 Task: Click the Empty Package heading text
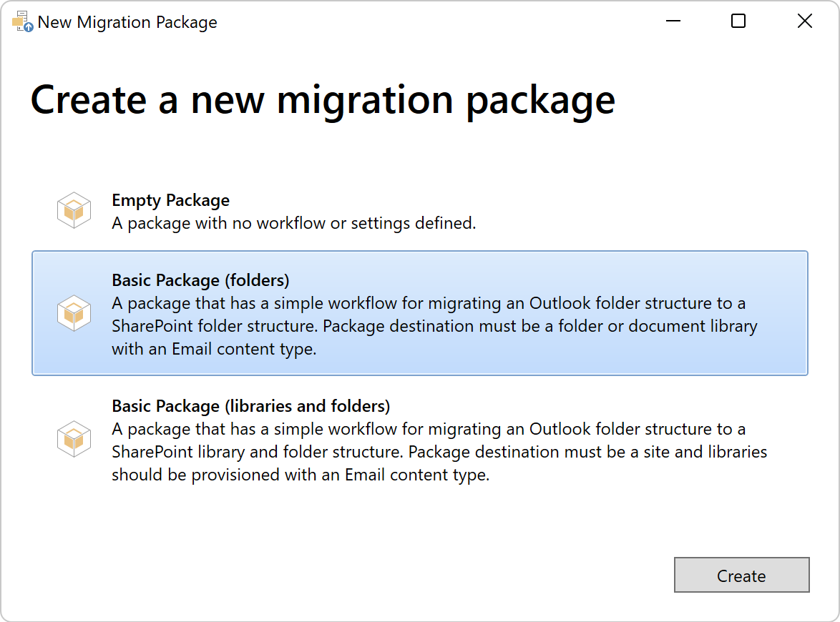coord(170,200)
